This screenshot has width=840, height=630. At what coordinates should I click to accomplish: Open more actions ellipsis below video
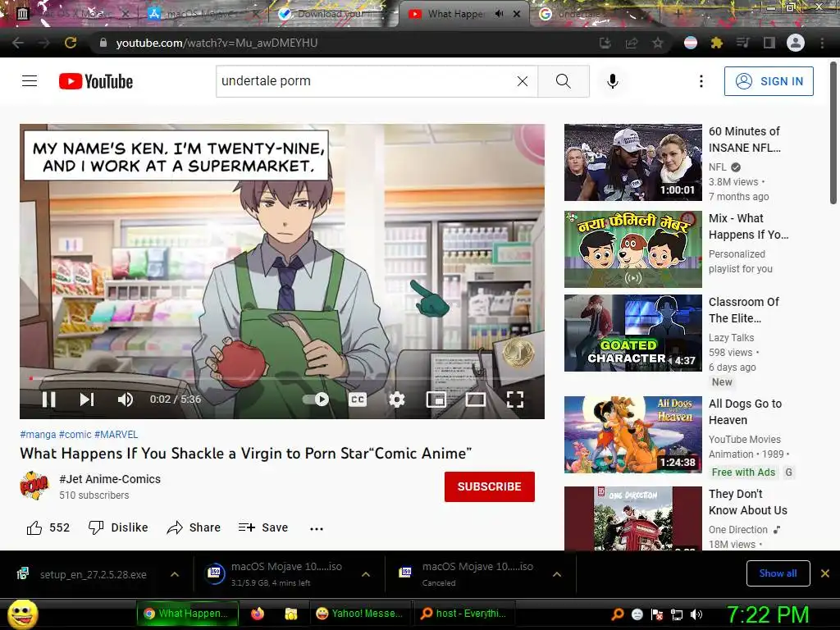(x=317, y=528)
